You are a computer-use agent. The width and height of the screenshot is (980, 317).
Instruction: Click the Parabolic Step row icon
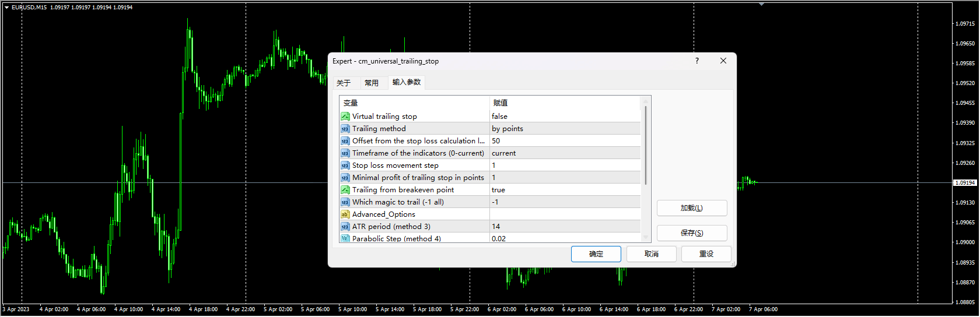click(345, 238)
